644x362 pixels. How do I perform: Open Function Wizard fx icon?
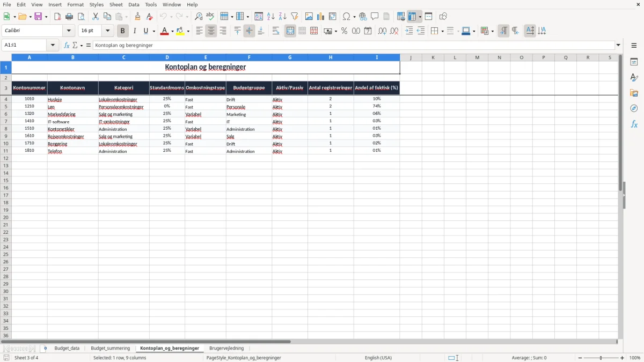(x=67, y=46)
